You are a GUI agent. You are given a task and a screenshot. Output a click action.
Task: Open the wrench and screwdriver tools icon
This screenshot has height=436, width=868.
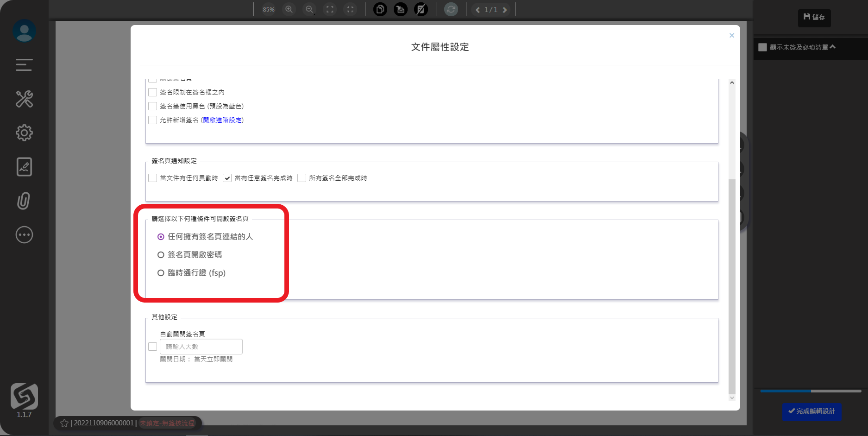[24, 99]
